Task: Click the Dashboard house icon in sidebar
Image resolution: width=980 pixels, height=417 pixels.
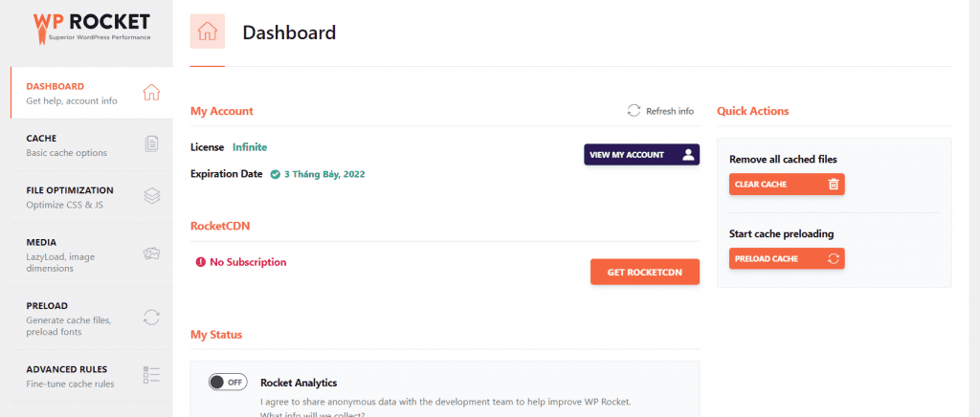Action: tap(150, 93)
